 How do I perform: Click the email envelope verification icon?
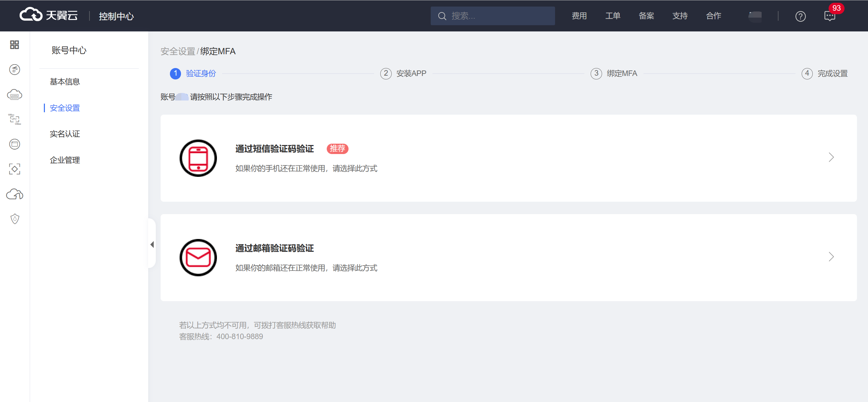tap(198, 258)
